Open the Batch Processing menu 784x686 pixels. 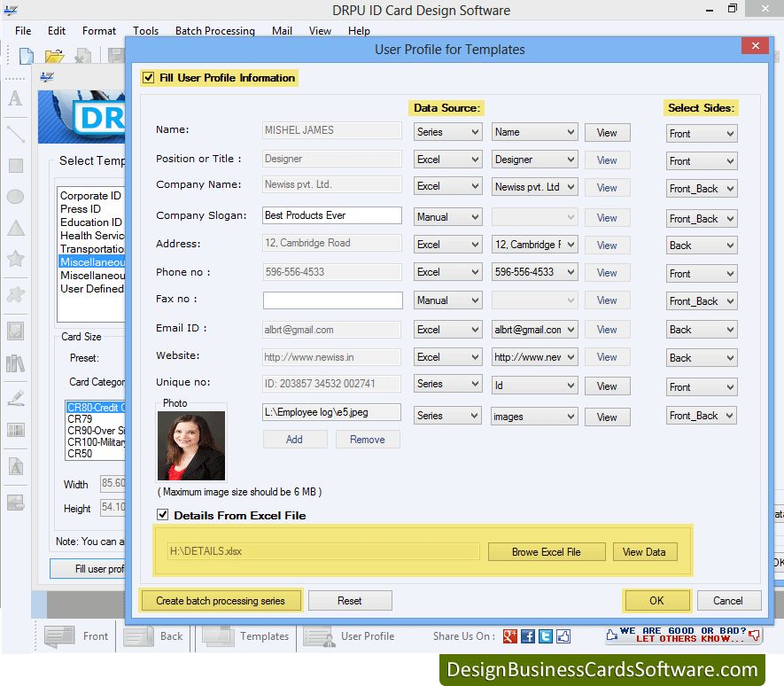pyautogui.click(x=215, y=31)
